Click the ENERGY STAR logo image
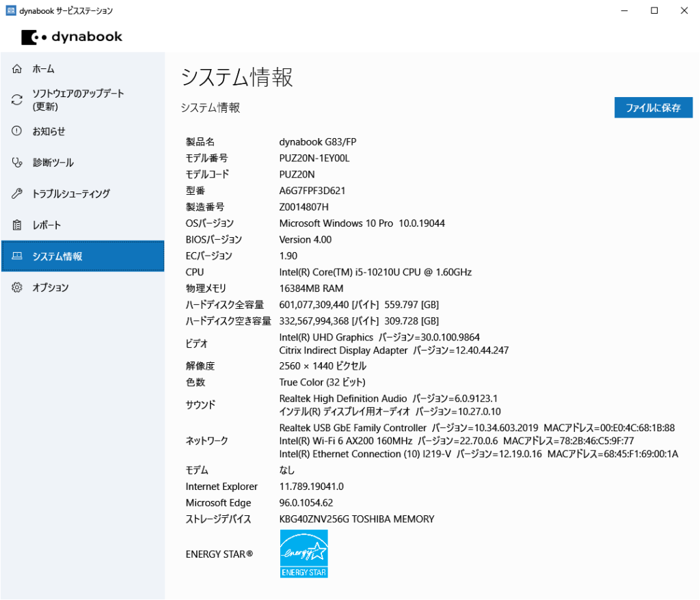 pyautogui.click(x=304, y=554)
